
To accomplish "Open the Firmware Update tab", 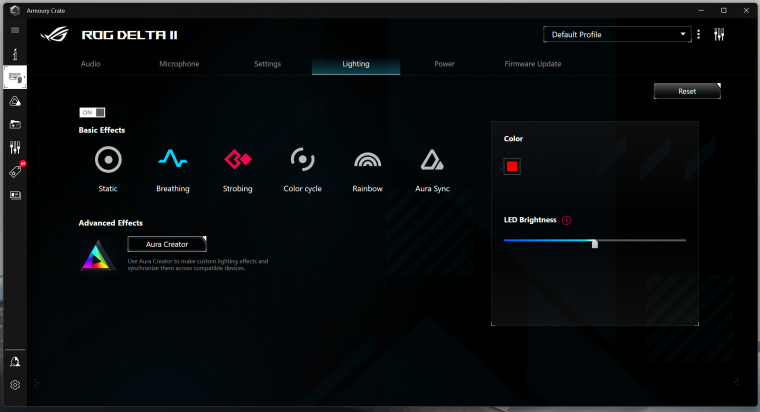I will point(533,64).
